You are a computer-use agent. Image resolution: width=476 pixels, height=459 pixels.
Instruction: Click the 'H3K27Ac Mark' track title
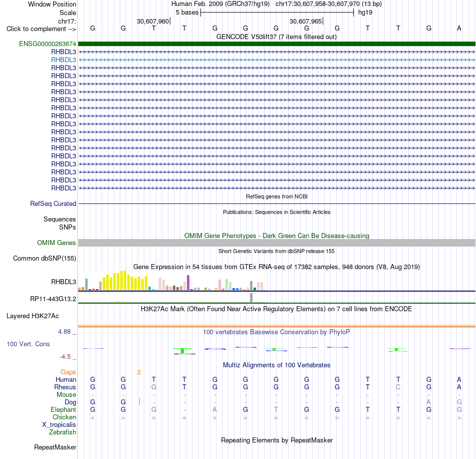click(x=277, y=309)
